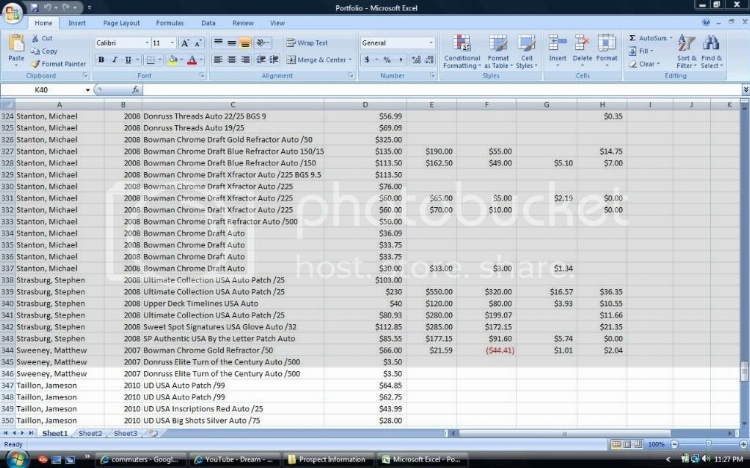This screenshot has width=750, height=468.
Task: Click the Orientation icon
Action: click(x=261, y=43)
